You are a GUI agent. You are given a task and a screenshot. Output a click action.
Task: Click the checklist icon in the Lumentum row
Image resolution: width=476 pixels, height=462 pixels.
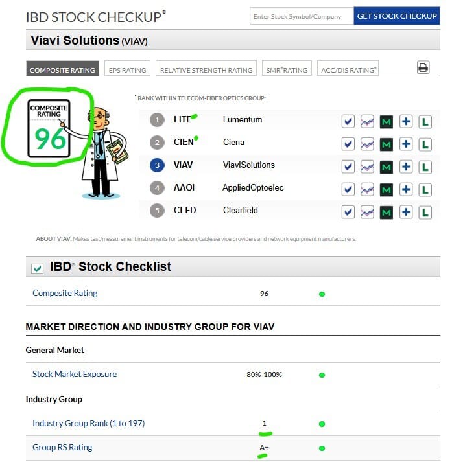(348, 122)
